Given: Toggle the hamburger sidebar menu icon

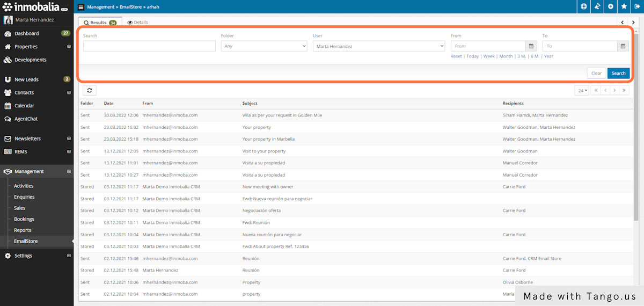Looking at the screenshot, I should point(81,8).
